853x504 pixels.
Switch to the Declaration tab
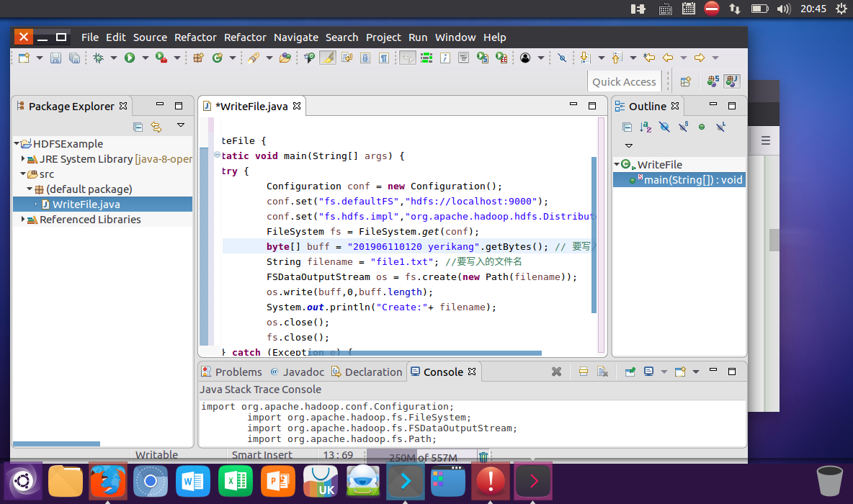[x=367, y=372]
